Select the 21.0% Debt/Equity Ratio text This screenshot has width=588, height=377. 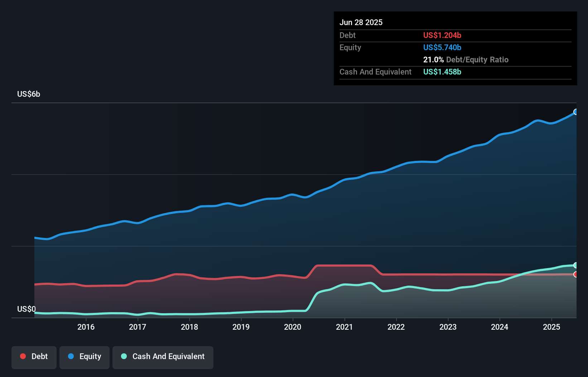[x=466, y=59]
